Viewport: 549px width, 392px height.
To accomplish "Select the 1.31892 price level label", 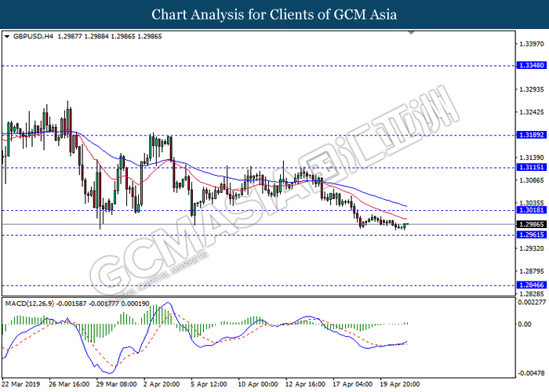I will pos(531,135).
